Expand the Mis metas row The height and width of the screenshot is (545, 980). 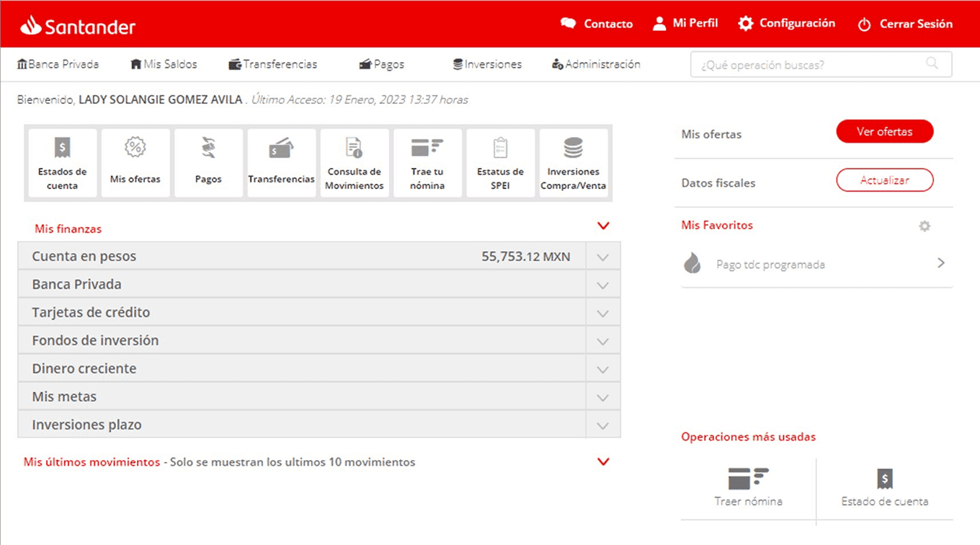(603, 397)
